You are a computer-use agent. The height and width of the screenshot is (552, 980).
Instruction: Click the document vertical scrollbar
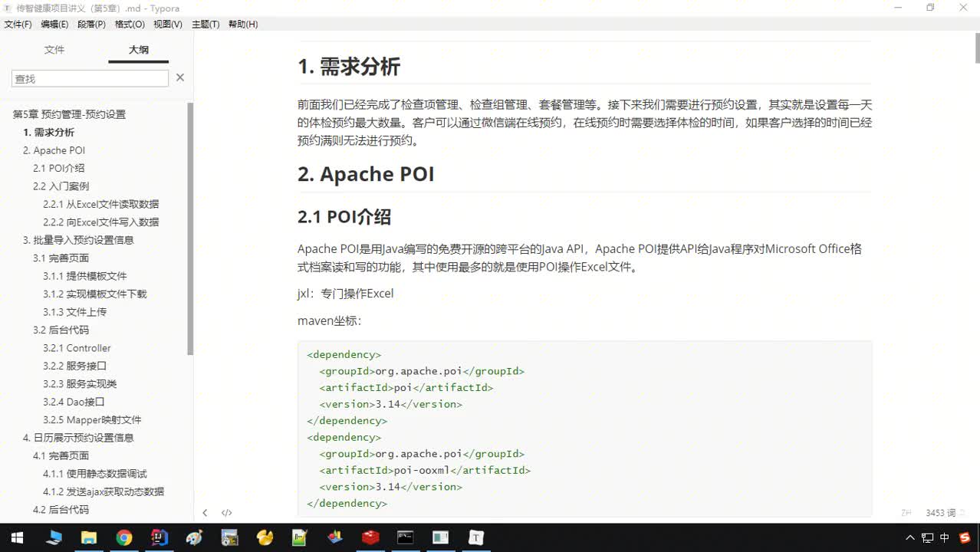tap(977, 48)
